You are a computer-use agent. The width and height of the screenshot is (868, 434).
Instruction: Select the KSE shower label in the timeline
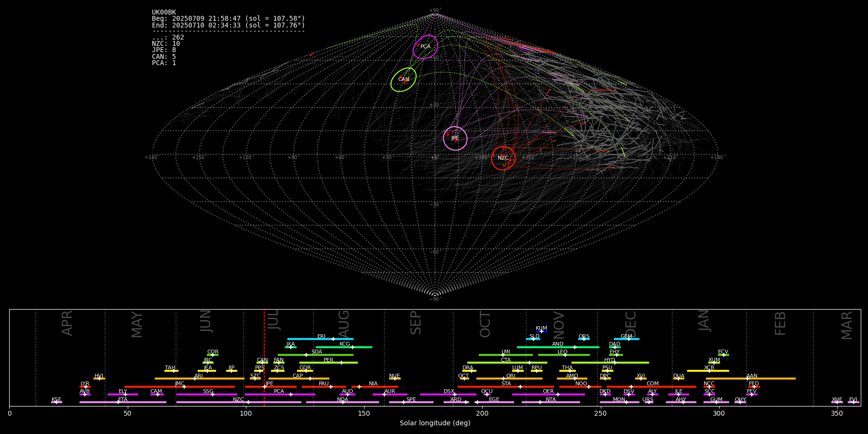pyautogui.click(x=56, y=400)
